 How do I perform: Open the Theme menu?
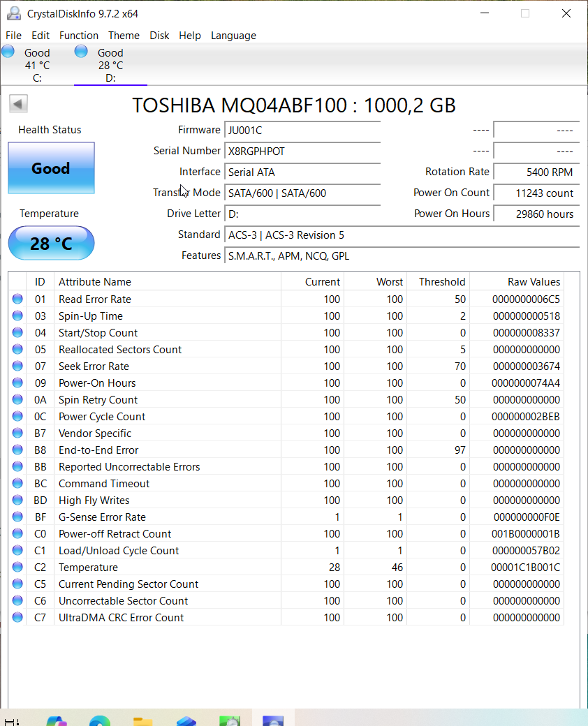(x=124, y=36)
